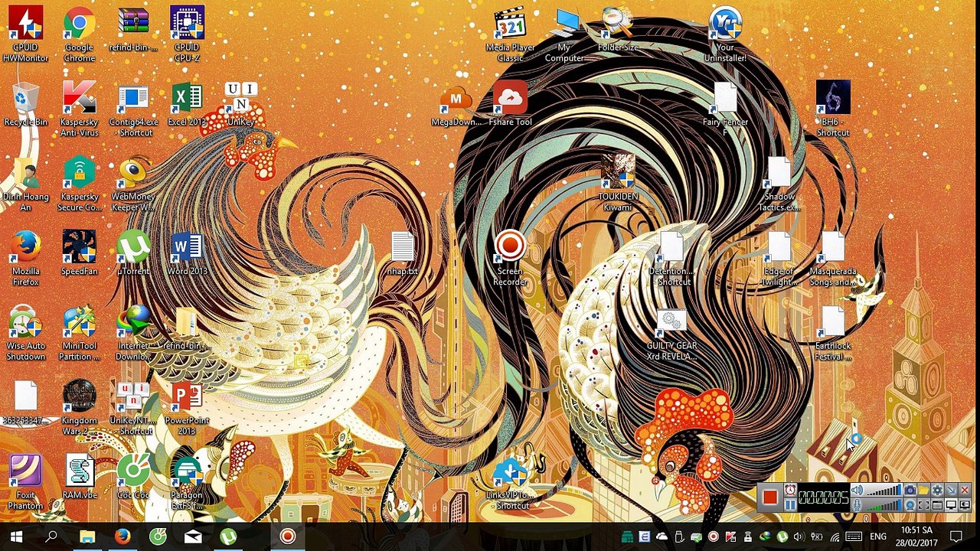Switch to Screen Recorder on the taskbar
980x551 pixels.
pos(288,536)
